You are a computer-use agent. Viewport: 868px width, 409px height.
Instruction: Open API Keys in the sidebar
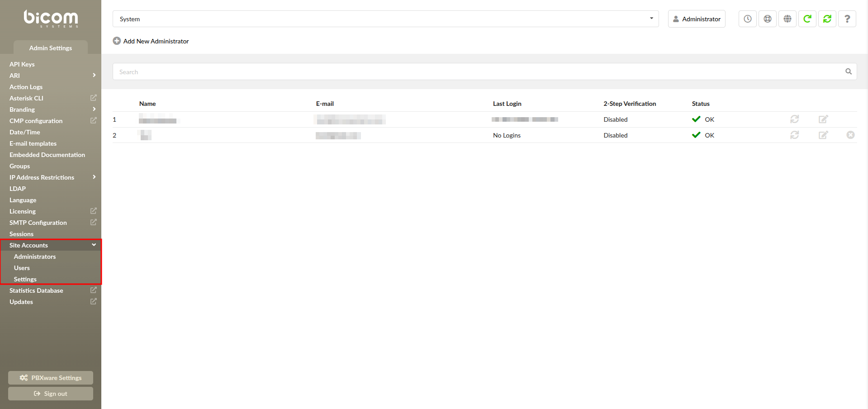tap(22, 64)
